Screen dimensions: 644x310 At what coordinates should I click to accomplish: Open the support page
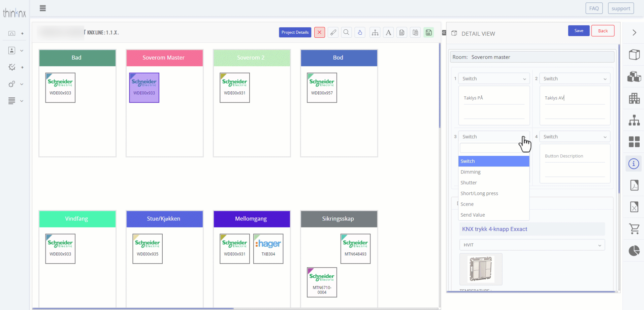tap(621, 8)
